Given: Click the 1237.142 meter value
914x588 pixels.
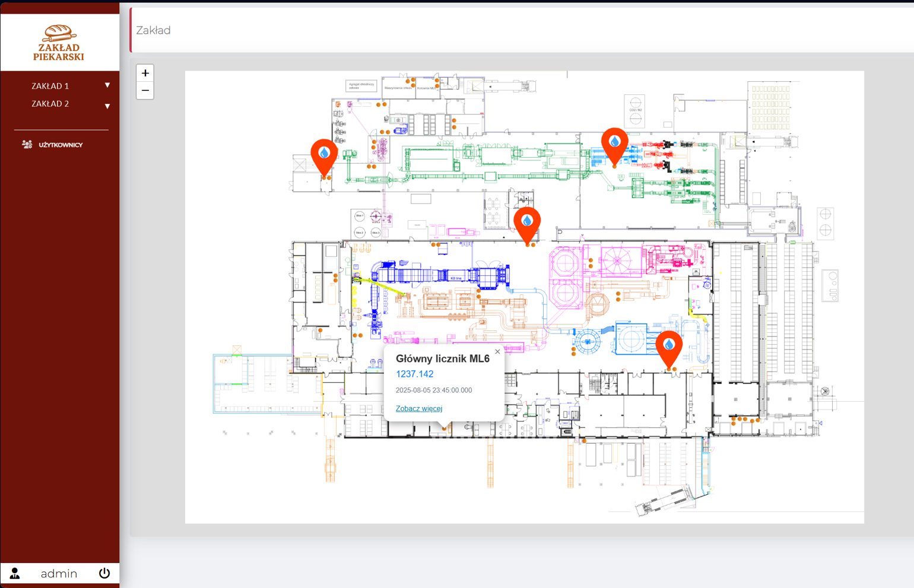Looking at the screenshot, I should click(x=414, y=374).
